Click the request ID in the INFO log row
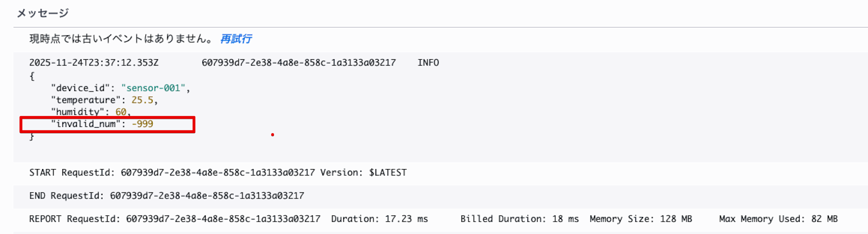This screenshot has height=234, width=868. pos(299,63)
